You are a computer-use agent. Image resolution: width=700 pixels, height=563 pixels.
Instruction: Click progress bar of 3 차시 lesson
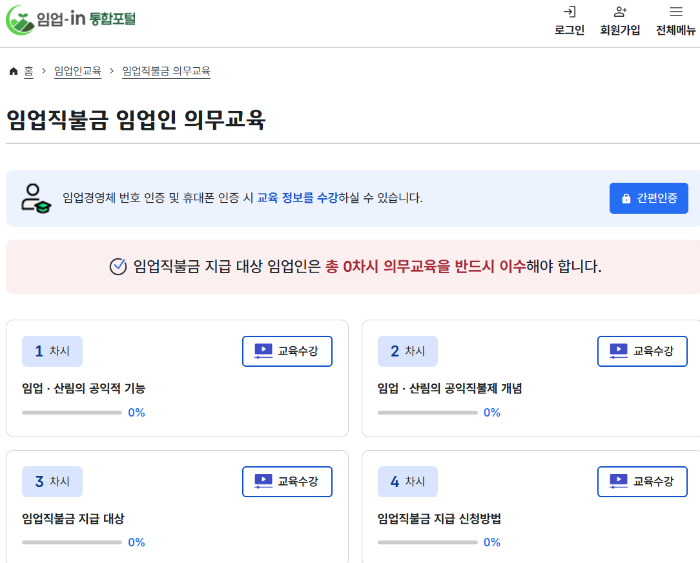[x=72, y=542]
